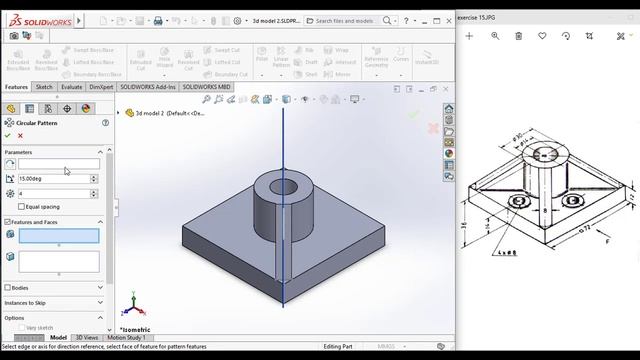Switch to the Sketch ribbon tab
Viewport: 640px width, 360px height.
click(44, 87)
